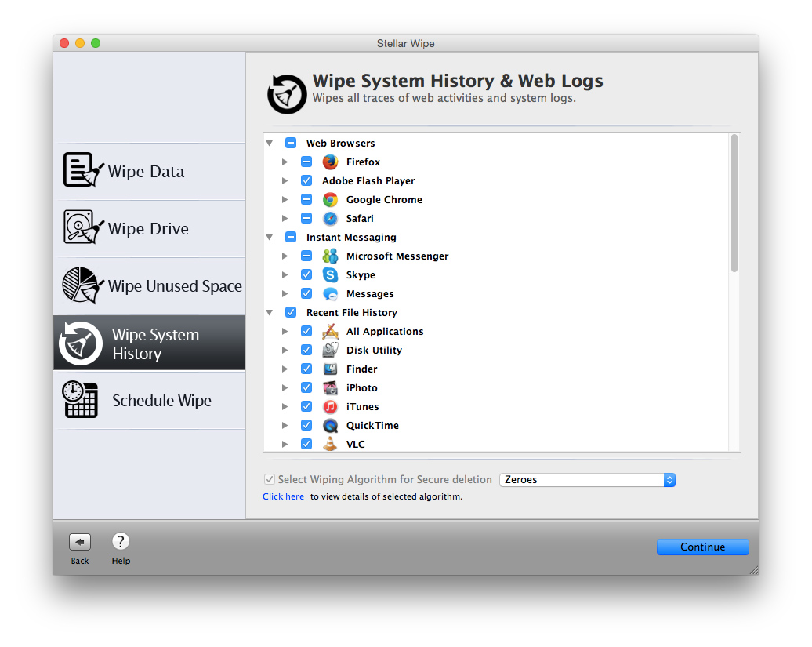The width and height of the screenshot is (812, 647).
Task: Click the Wipe Data document-broom icon
Action: point(82,169)
